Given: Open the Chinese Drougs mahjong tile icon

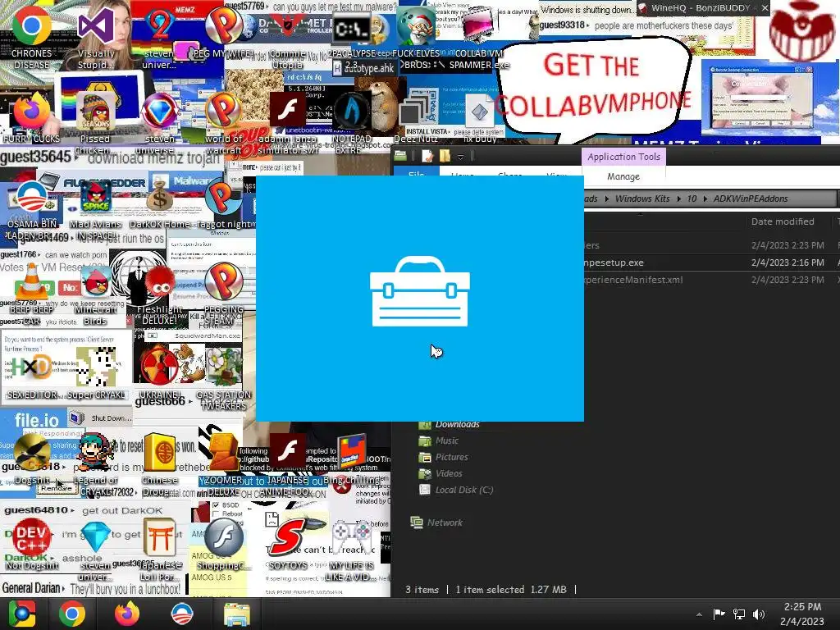Looking at the screenshot, I should (x=160, y=464).
